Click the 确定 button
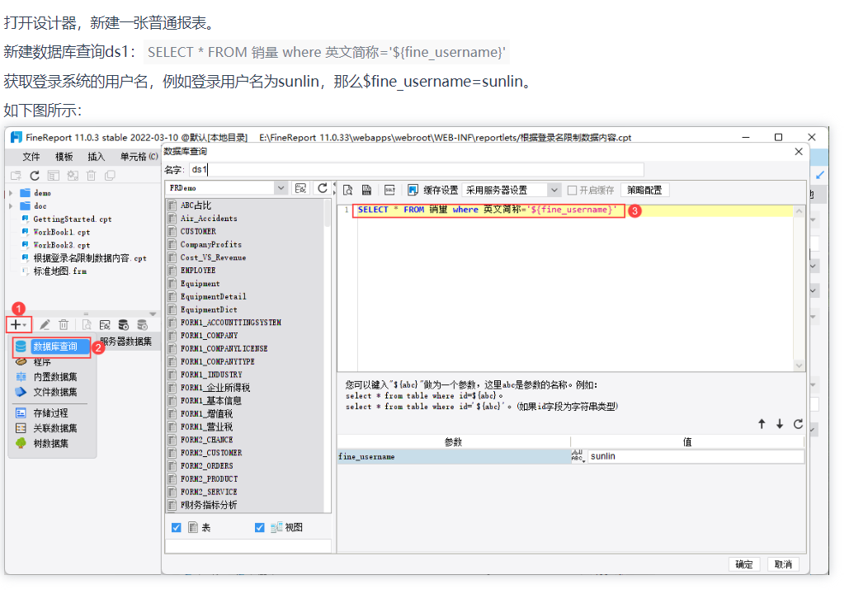The width and height of the screenshot is (868, 594). click(744, 564)
